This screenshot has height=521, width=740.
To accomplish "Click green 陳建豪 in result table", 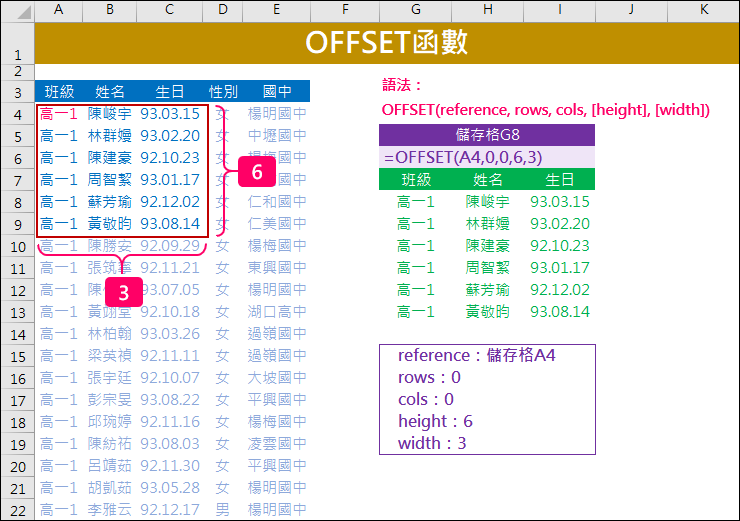I will (488, 246).
